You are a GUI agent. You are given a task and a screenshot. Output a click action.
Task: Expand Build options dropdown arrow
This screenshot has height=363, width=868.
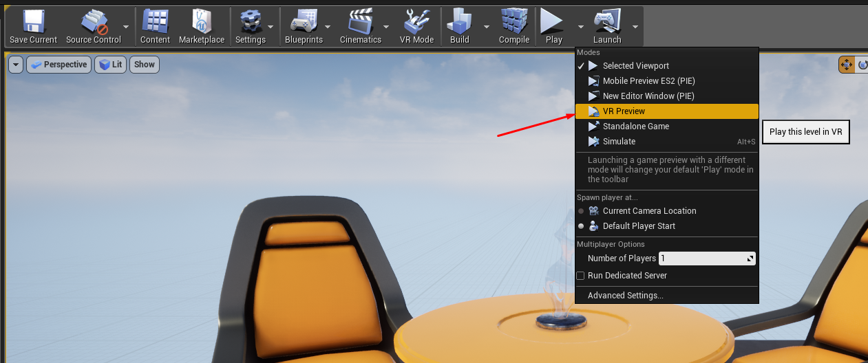(486, 27)
